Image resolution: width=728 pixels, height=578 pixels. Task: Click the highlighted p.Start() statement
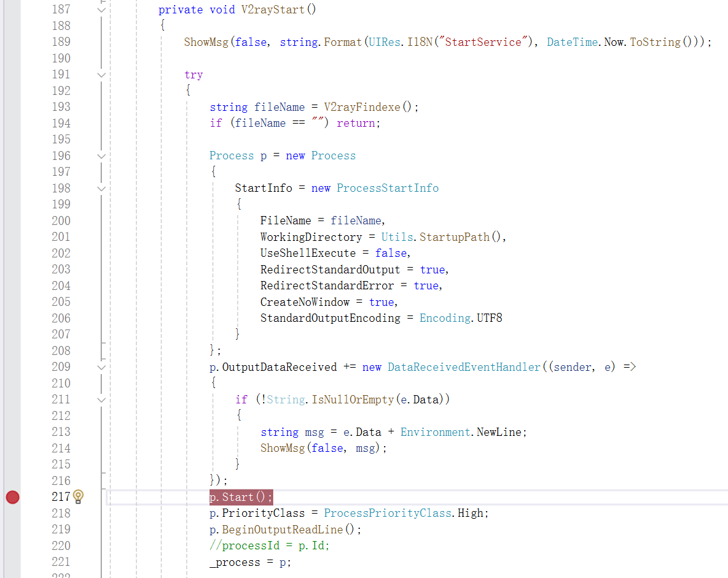tap(241, 497)
